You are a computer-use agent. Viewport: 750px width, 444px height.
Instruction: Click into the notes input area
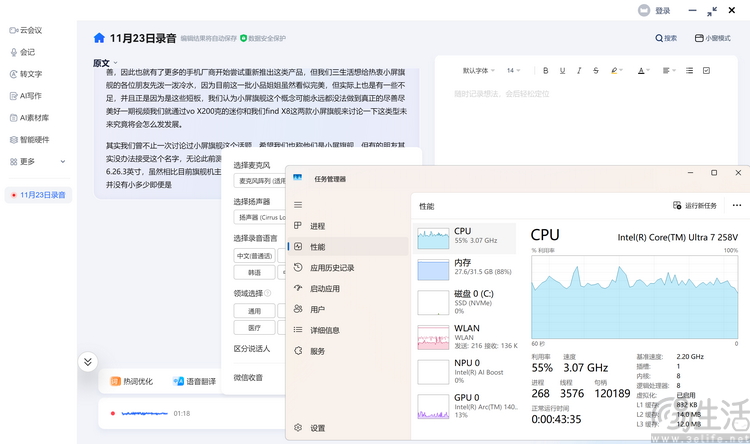tap(586, 124)
